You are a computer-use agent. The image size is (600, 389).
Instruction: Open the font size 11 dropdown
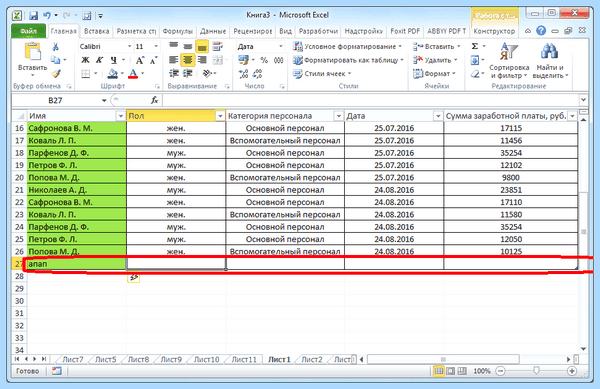coord(156,46)
